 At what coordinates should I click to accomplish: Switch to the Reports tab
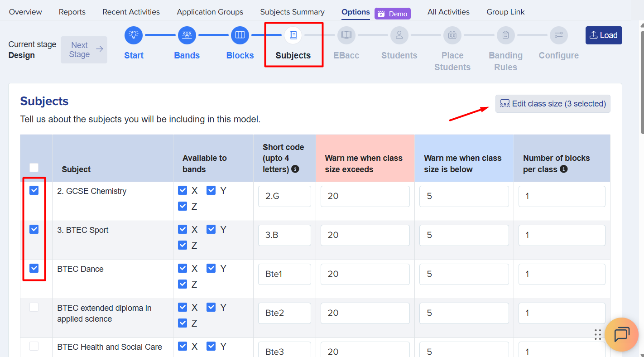tap(72, 12)
